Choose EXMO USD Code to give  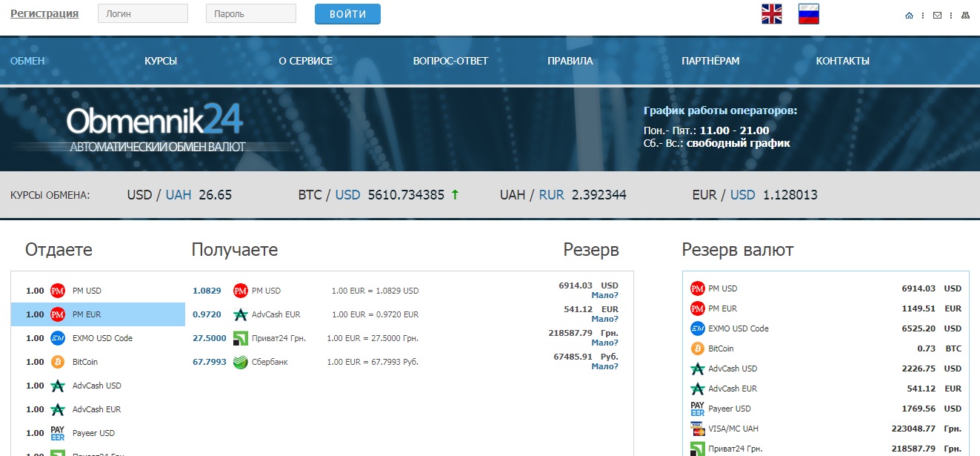(101, 338)
